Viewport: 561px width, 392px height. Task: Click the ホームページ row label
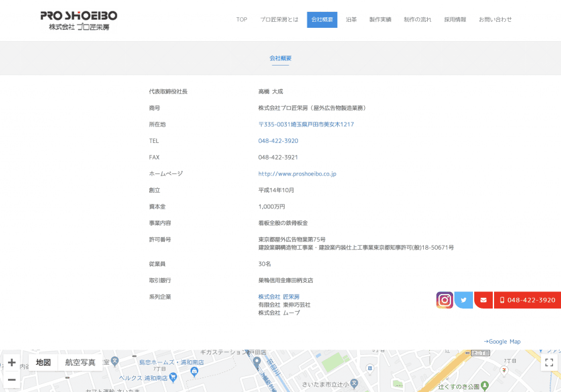coord(166,174)
